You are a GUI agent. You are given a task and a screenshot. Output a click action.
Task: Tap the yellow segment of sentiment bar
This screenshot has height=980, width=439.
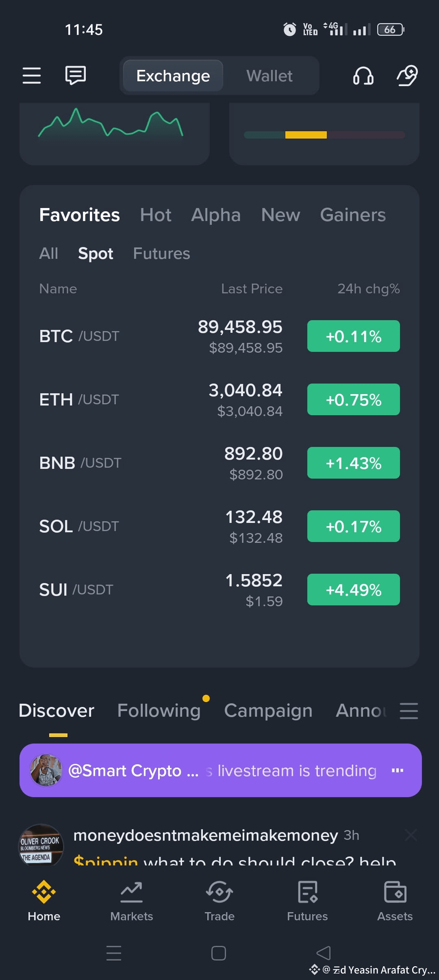pyautogui.click(x=306, y=135)
